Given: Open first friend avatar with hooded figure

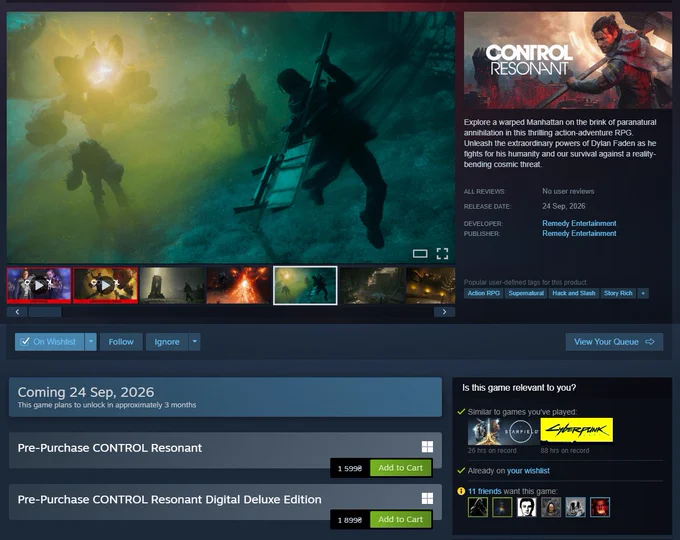Looking at the screenshot, I should 478,507.
